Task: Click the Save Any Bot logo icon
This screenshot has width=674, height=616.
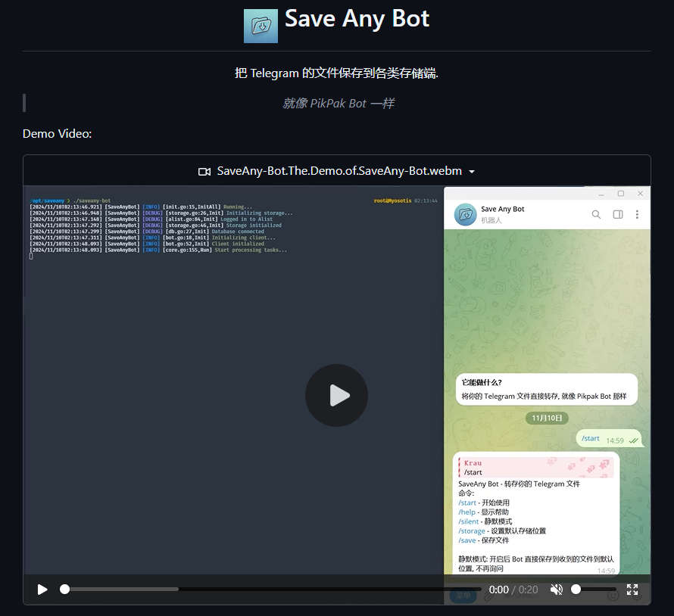Action: click(x=261, y=26)
